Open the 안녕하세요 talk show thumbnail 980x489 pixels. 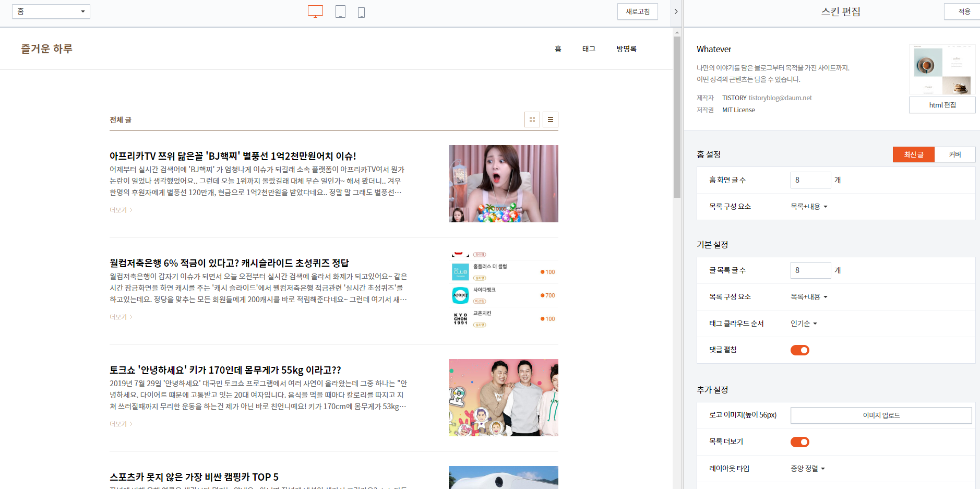click(504, 398)
